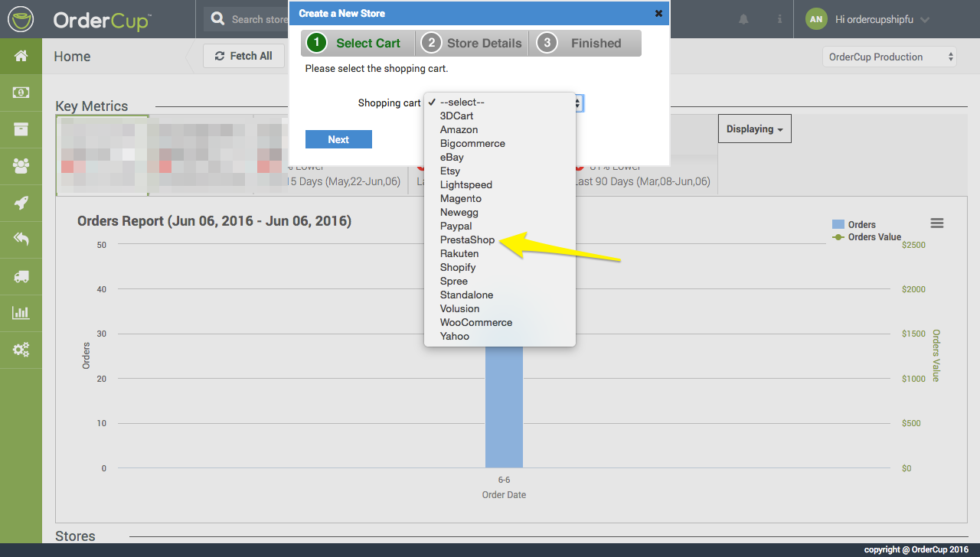Toggle the Orders Value legend entry
This screenshot has height=557, width=980.
(867, 237)
